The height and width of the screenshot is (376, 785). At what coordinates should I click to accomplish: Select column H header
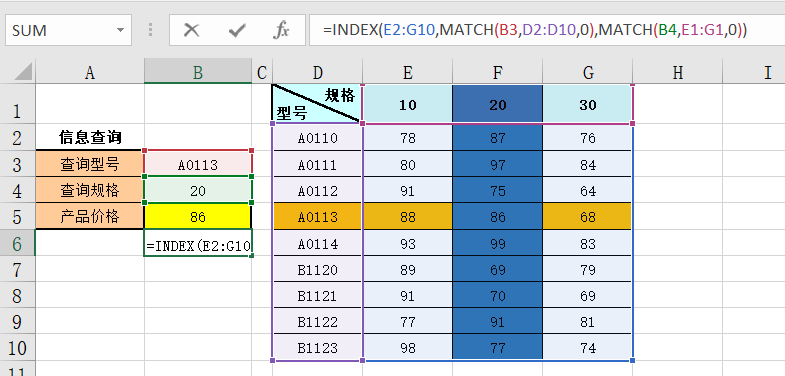[x=678, y=73]
